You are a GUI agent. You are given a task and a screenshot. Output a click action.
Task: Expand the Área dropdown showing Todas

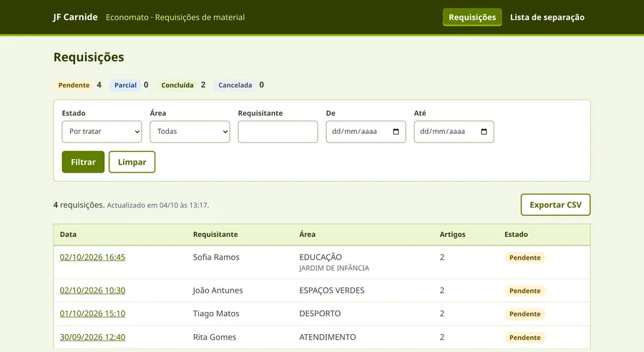pyautogui.click(x=190, y=132)
